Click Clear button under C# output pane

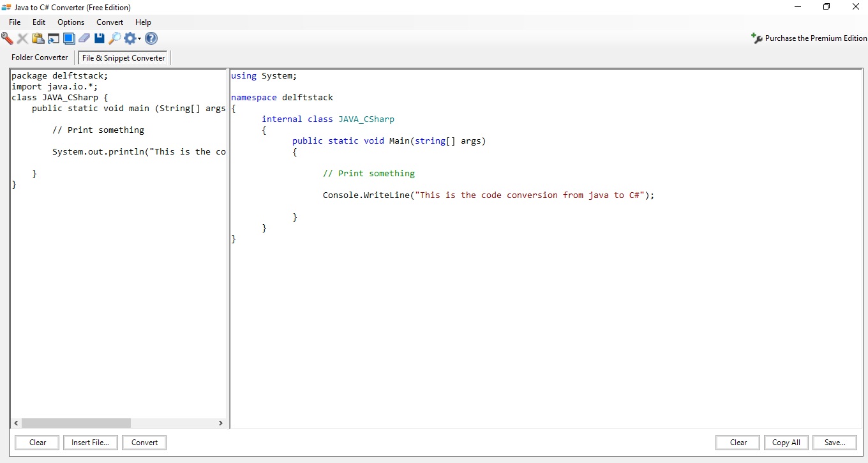[x=738, y=443]
